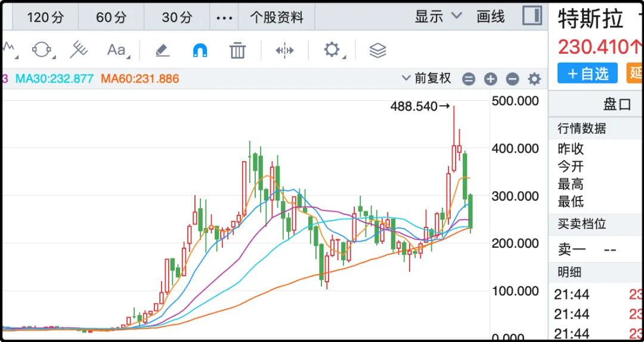Viewport: 644px width, 342px height.
Task: Toggle the 画线 drawing toolbar
Action: [491, 17]
